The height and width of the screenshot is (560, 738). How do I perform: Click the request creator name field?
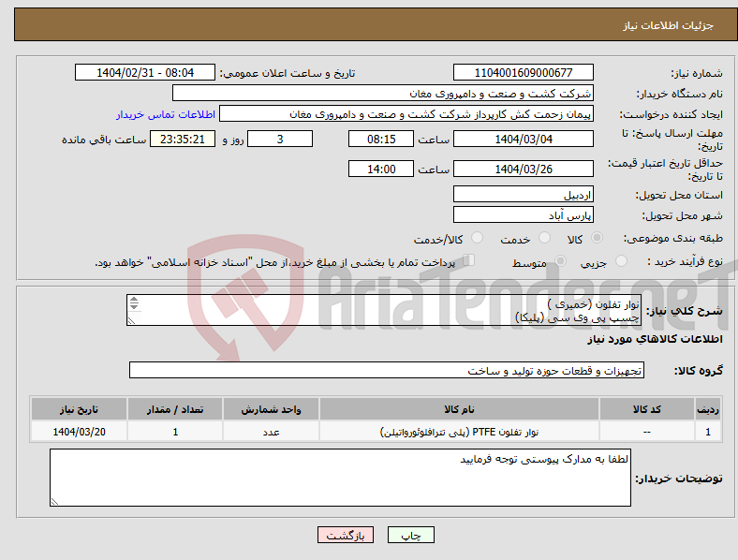tap(406, 114)
